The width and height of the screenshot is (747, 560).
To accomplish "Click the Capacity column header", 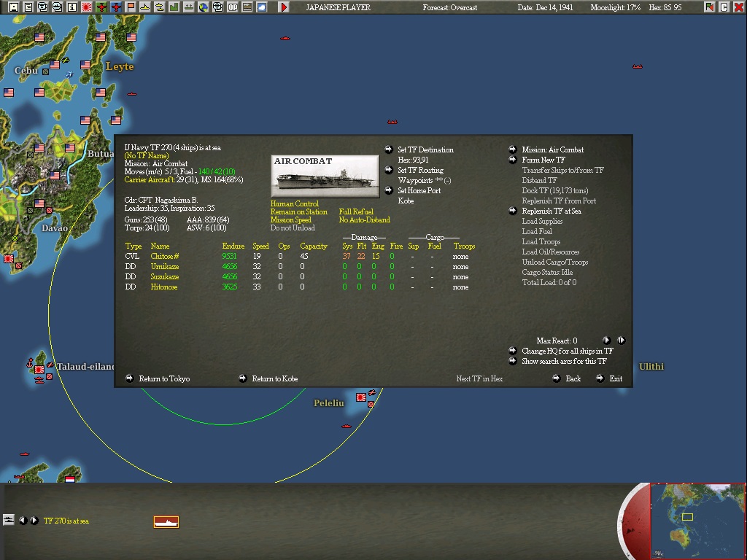I will coord(314,246).
